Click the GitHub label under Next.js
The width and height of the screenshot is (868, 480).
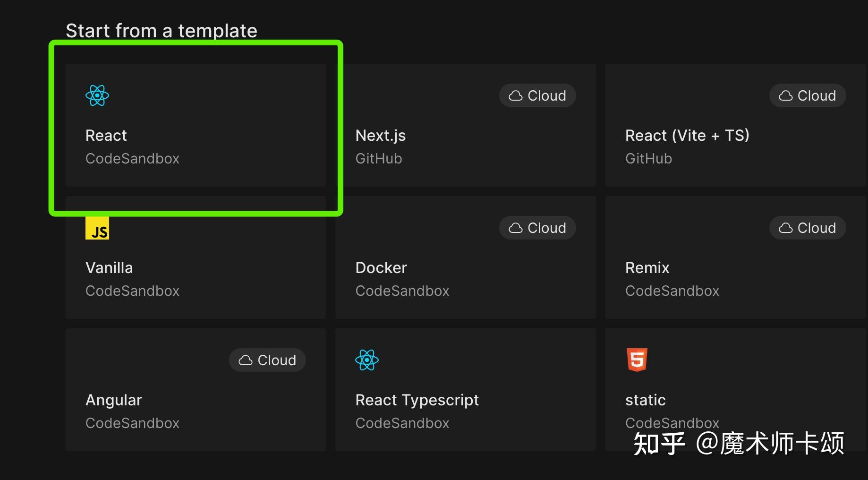click(x=378, y=158)
